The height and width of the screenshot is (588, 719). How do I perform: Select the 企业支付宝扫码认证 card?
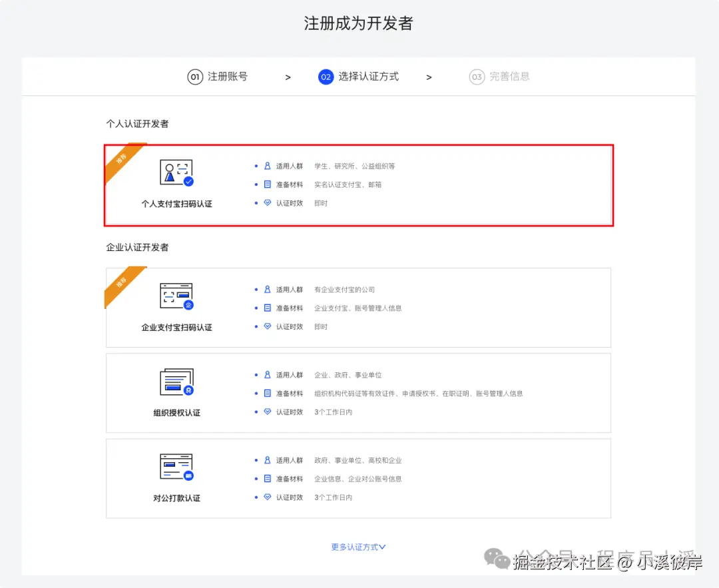[x=359, y=308]
